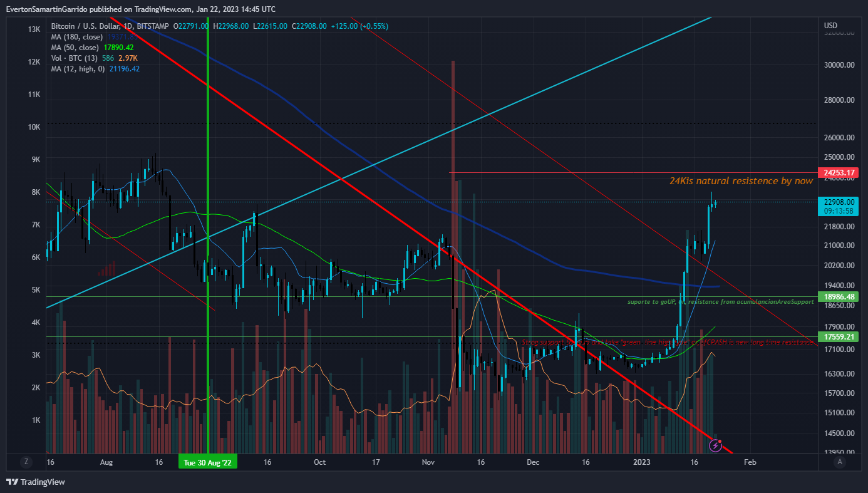Select the 'suporte to goUP' green annotation text
Viewport: 868px width, 493px height.
pyautogui.click(x=720, y=302)
